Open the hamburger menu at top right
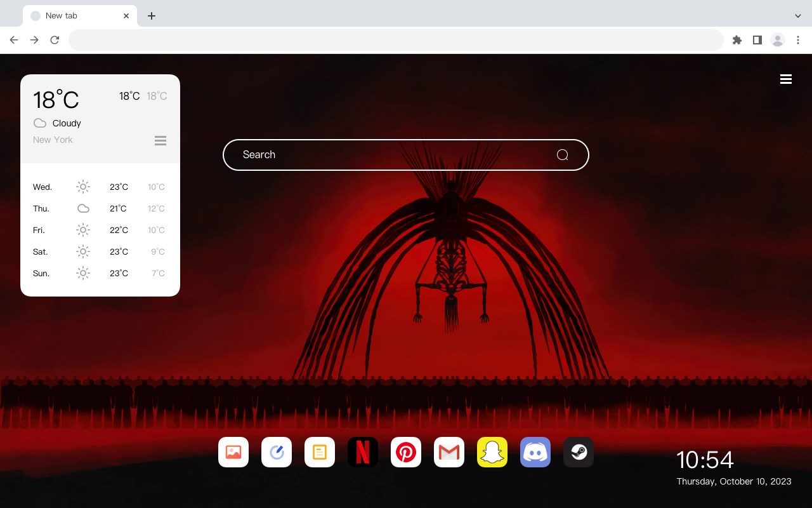The width and height of the screenshot is (812, 508). click(786, 79)
